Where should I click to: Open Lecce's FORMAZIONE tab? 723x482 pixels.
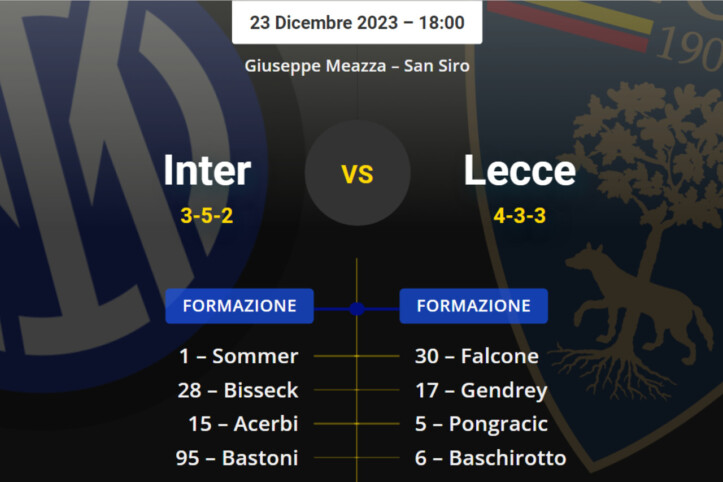(x=473, y=306)
